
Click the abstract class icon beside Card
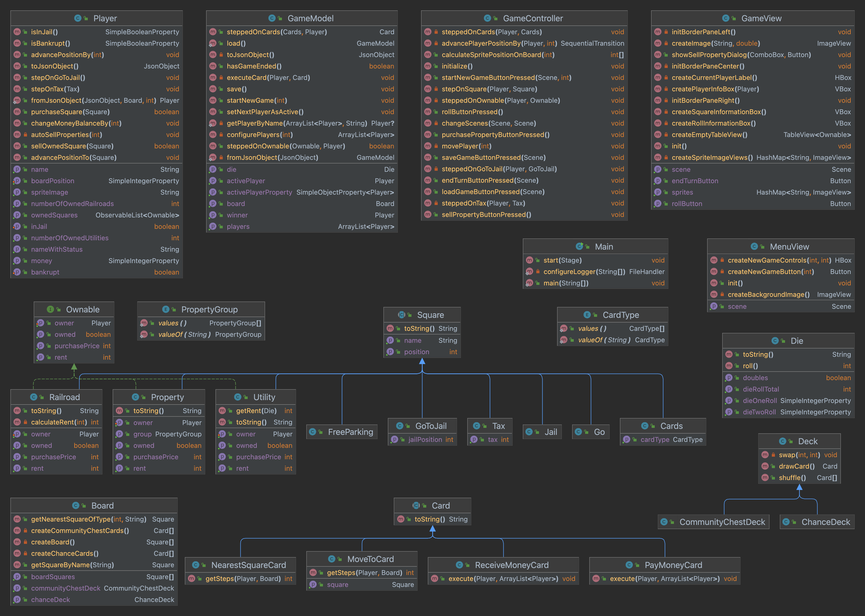[x=416, y=506]
